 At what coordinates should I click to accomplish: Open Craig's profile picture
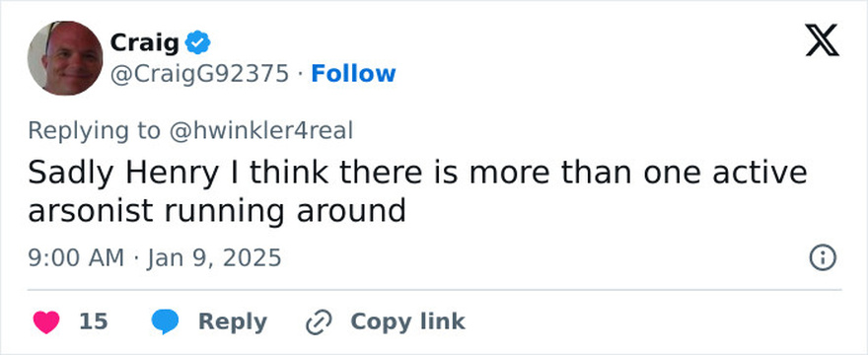65,58
